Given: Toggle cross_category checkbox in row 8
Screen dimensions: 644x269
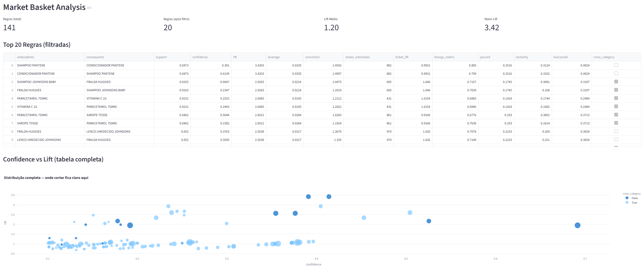Looking at the screenshot, I should [x=616, y=131].
